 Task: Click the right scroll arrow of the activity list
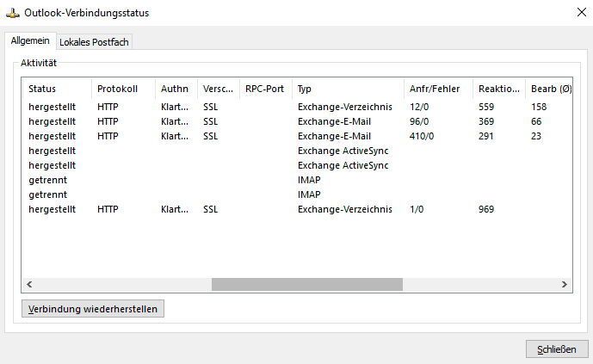[x=565, y=284]
